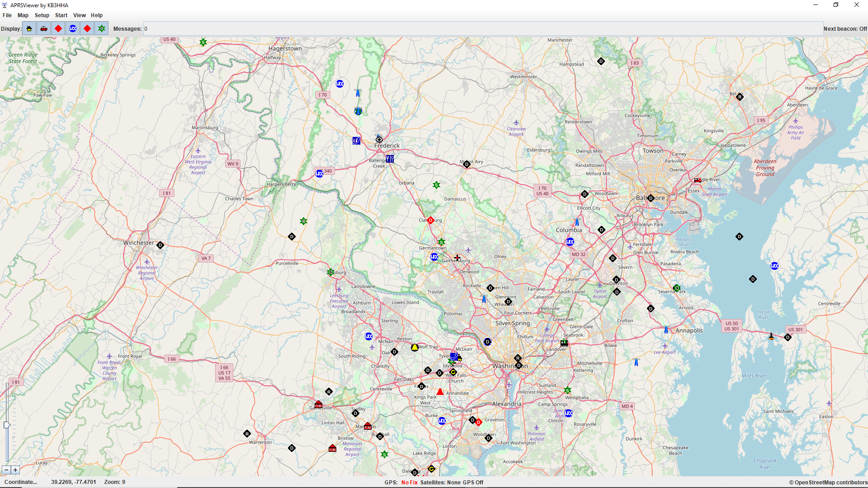Toggle the WX weather stations display button
Image resolution: width=868 pixels, height=488 pixels.
pyautogui.click(x=73, y=28)
